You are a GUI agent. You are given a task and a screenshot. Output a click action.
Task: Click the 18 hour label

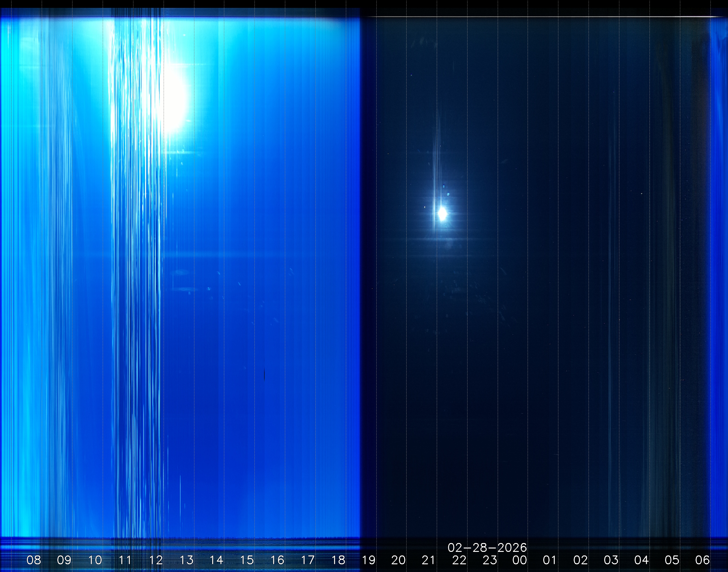click(x=338, y=560)
